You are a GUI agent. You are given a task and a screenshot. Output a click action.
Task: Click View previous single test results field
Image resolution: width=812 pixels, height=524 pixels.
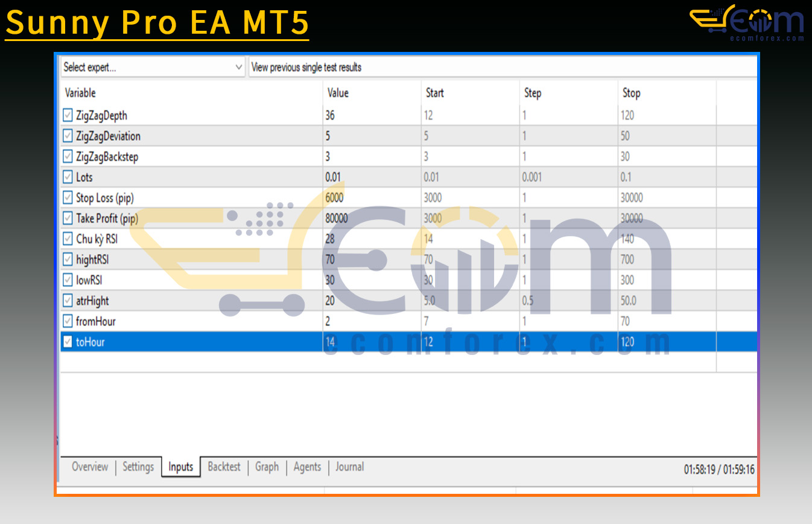(x=503, y=67)
